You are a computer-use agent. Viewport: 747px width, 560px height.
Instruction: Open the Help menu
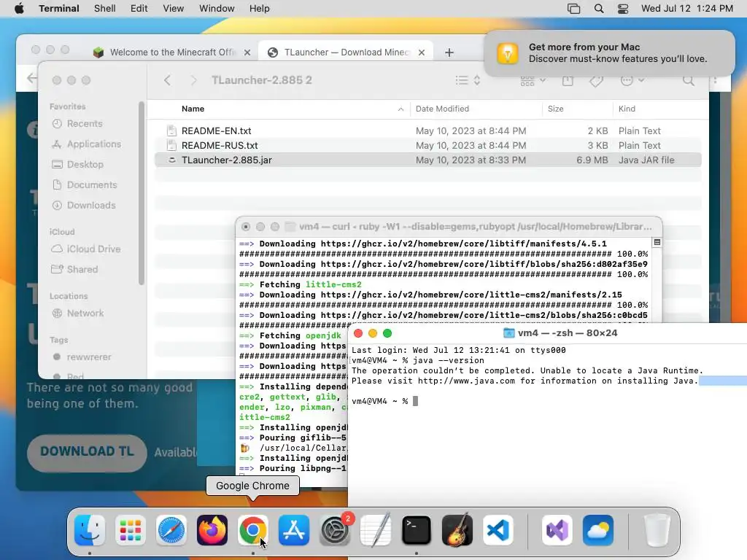click(x=260, y=9)
